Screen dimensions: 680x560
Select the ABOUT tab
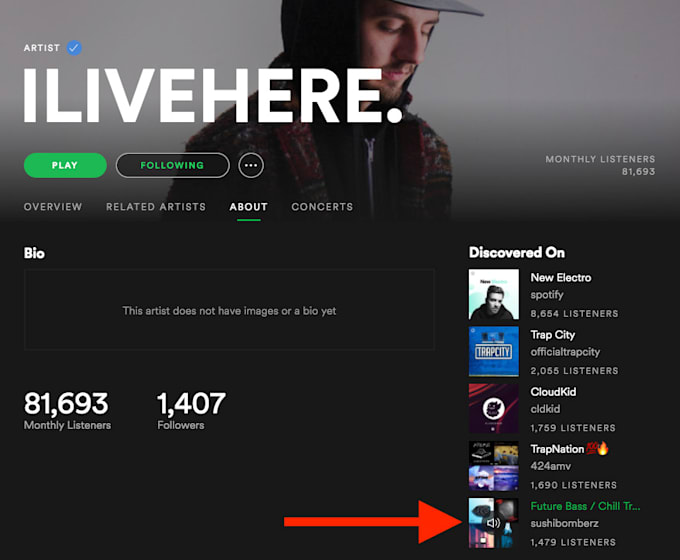coord(248,206)
